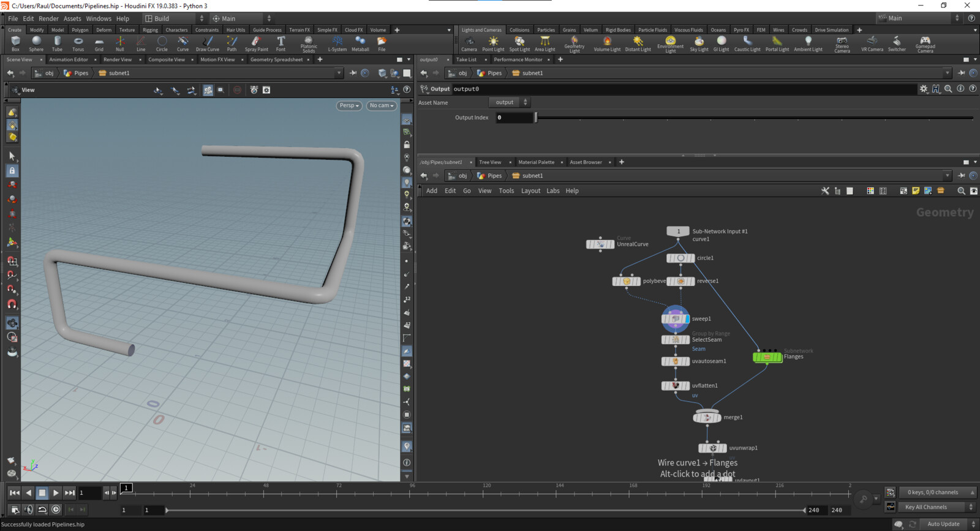Open the File menu
980x531 pixels.
coord(13,18)
